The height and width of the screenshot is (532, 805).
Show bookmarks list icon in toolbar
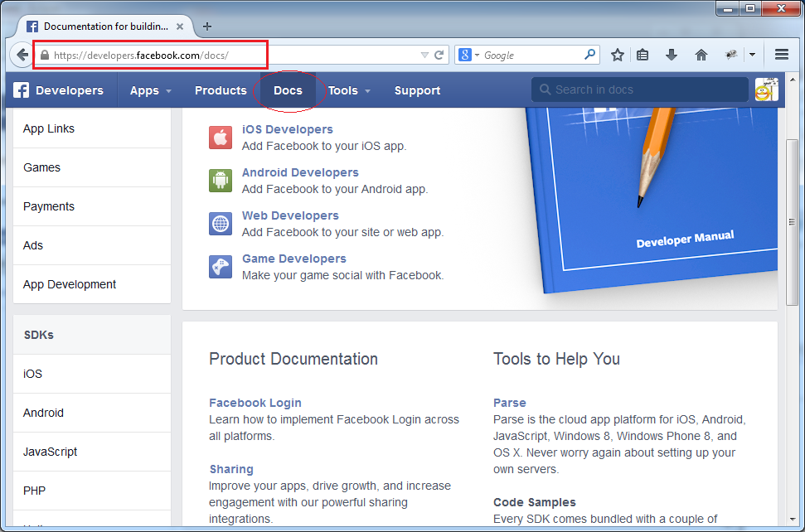[643, 55]
